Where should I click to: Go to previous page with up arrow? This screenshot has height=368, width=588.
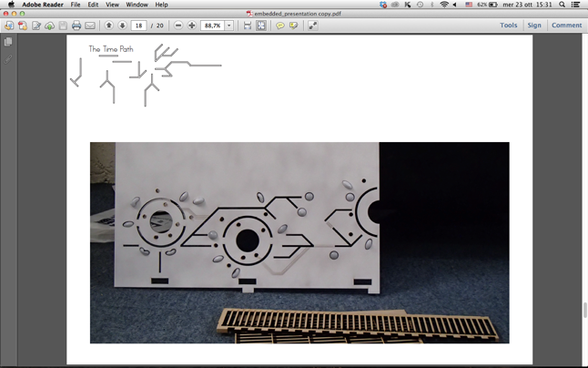point(109,26)
